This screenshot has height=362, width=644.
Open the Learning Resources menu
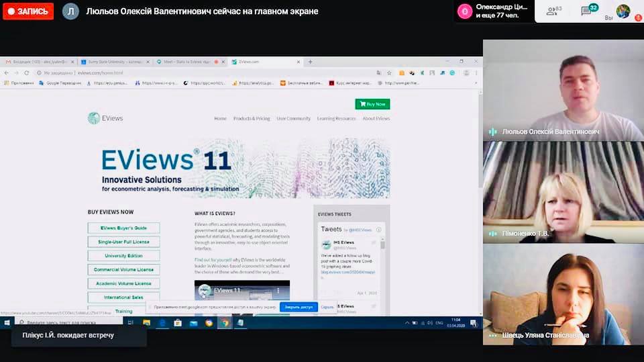[x=336, y=118]
